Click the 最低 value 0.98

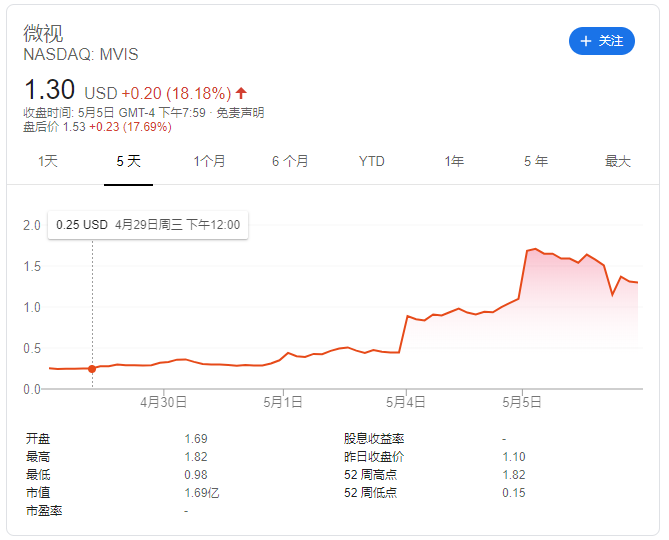click(x=196, y=475)
